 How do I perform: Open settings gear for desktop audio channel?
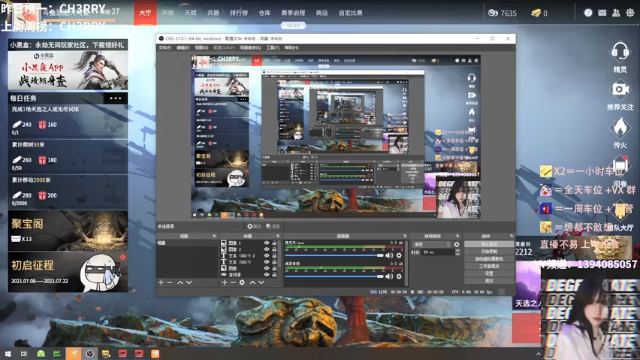pyautogui.click(x=399, y=276)
